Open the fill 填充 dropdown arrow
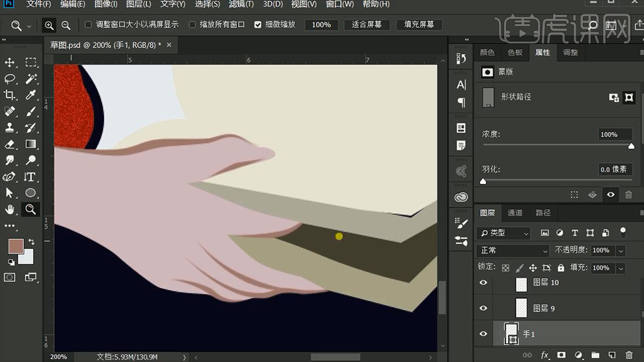Viewport: 644px width, 362px height. (x=621, y=268)
